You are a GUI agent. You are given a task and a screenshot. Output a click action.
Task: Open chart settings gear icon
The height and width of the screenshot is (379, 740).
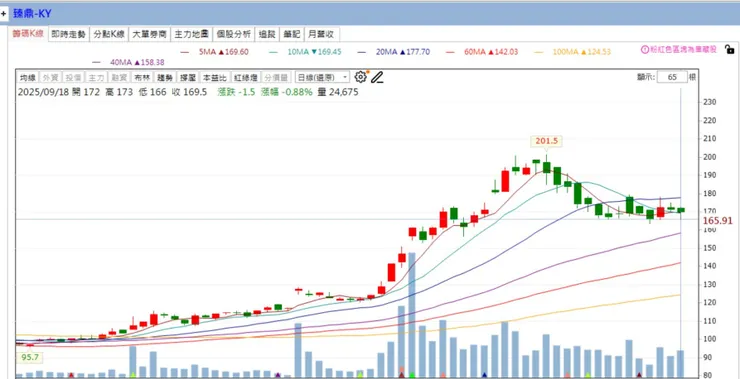point(361,77)
